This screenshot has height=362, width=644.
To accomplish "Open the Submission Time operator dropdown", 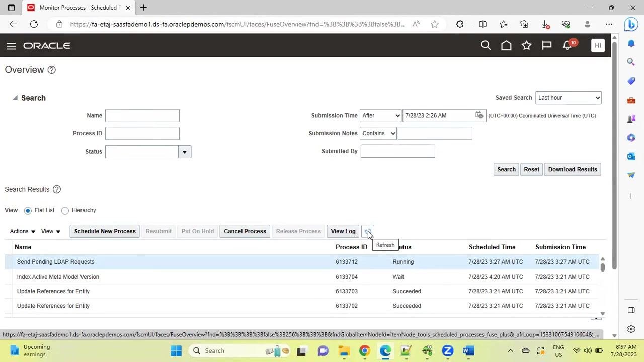I will click(x=380, y=116).
